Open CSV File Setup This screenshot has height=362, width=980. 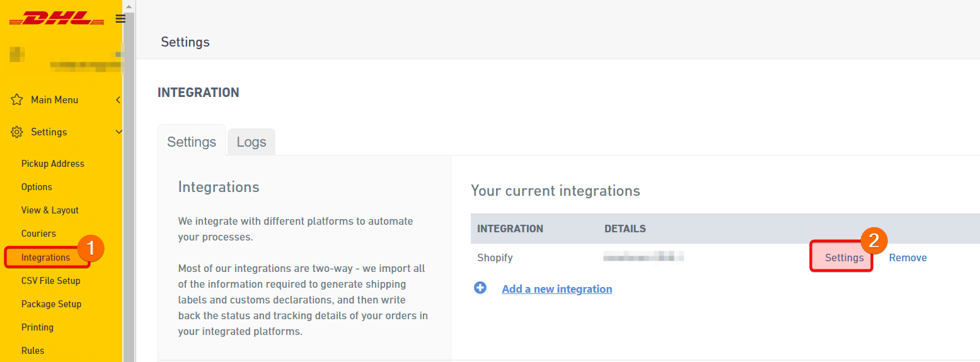50,281
